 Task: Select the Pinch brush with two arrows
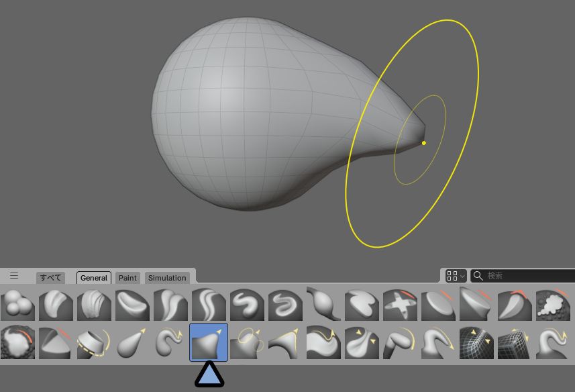point(362,342)
